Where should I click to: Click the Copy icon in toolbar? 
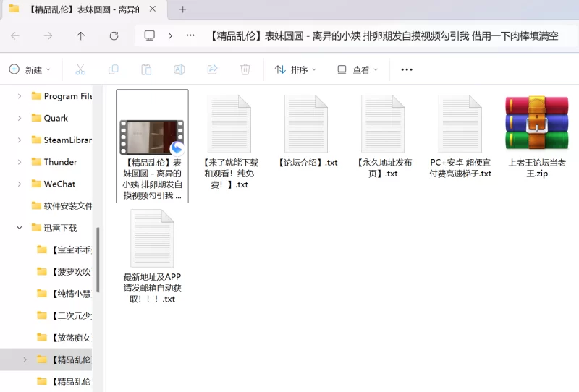click(x=114, y=69)
